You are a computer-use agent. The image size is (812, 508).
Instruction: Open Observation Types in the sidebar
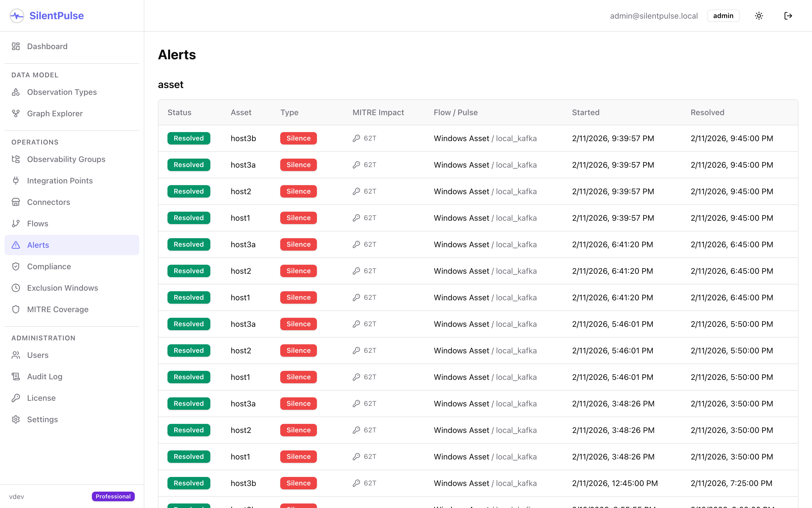(72, 92)
